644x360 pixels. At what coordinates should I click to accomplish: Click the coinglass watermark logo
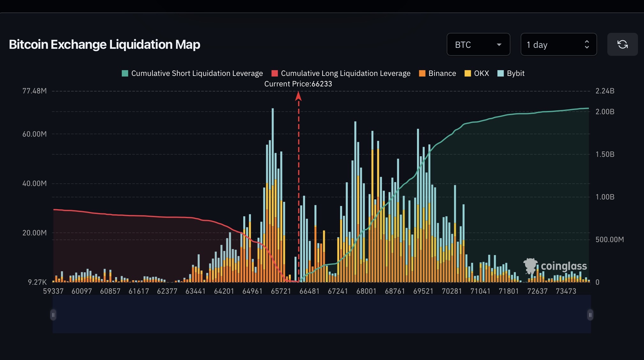555,266
